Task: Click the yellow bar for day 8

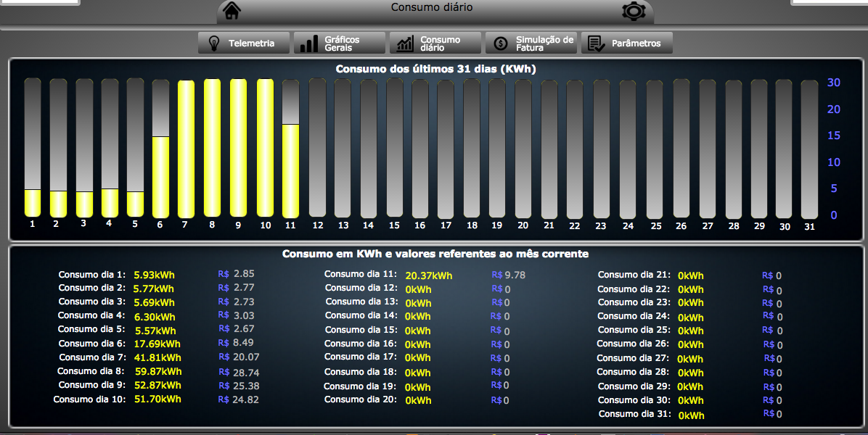Action: pos(212,148)
